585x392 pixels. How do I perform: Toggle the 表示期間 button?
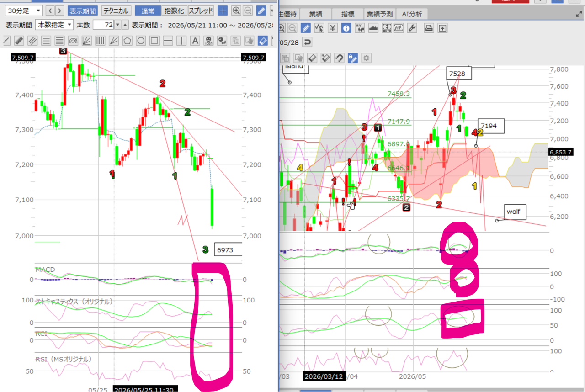coord(82,11)
